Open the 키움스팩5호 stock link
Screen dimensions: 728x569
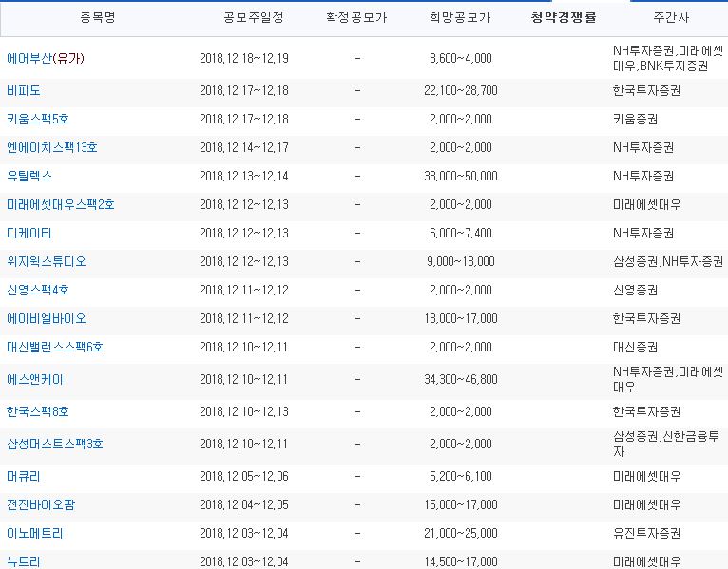[38, 120]
